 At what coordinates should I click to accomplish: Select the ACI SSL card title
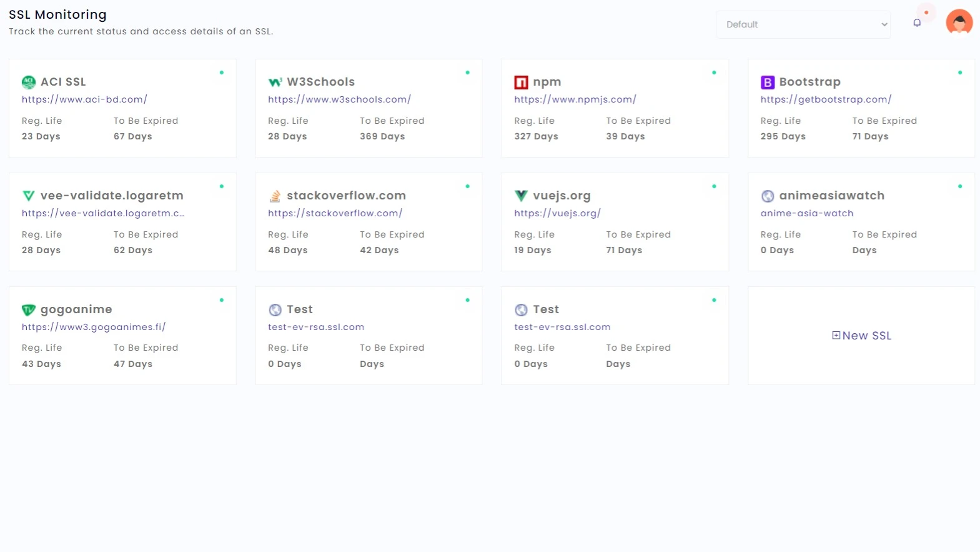[63, 82]
